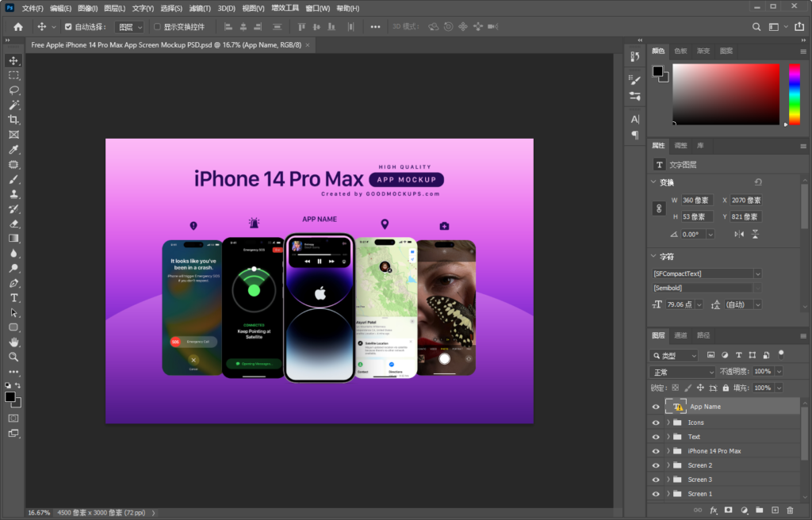The height and width of the screenshot is (520, 812).
Task: Create a new group with folder icon
Action: coord(759,510)
